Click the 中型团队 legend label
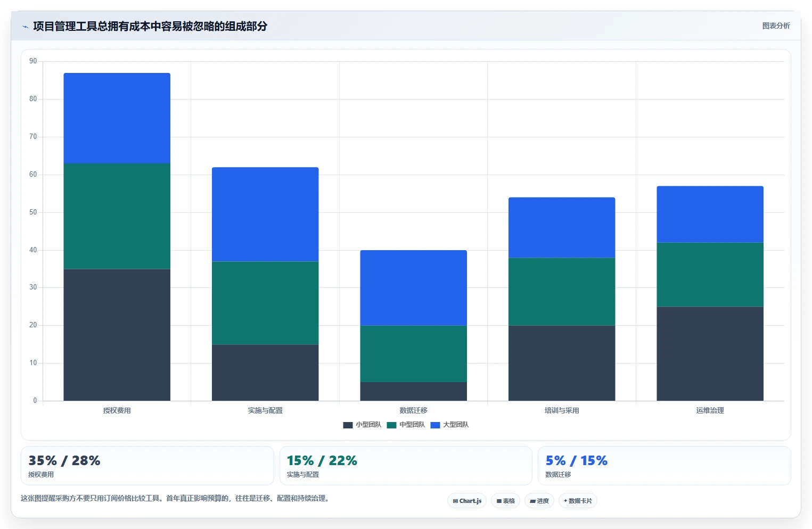The image size is (812, 529). (x=412, y=425)
